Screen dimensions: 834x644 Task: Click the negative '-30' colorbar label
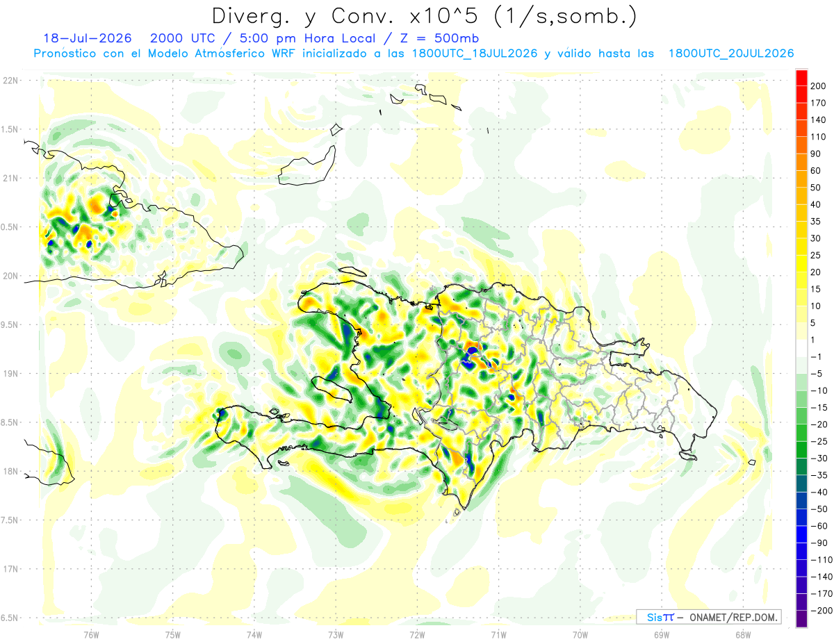820,459
